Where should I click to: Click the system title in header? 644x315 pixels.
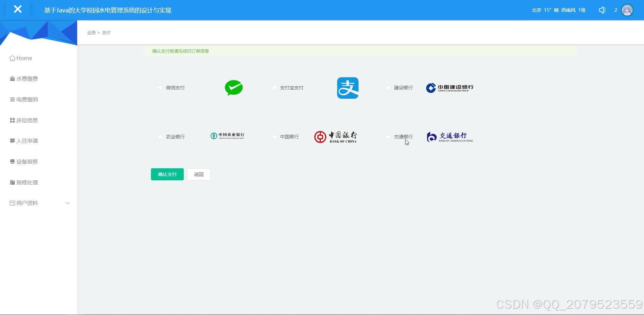[108, 10]
